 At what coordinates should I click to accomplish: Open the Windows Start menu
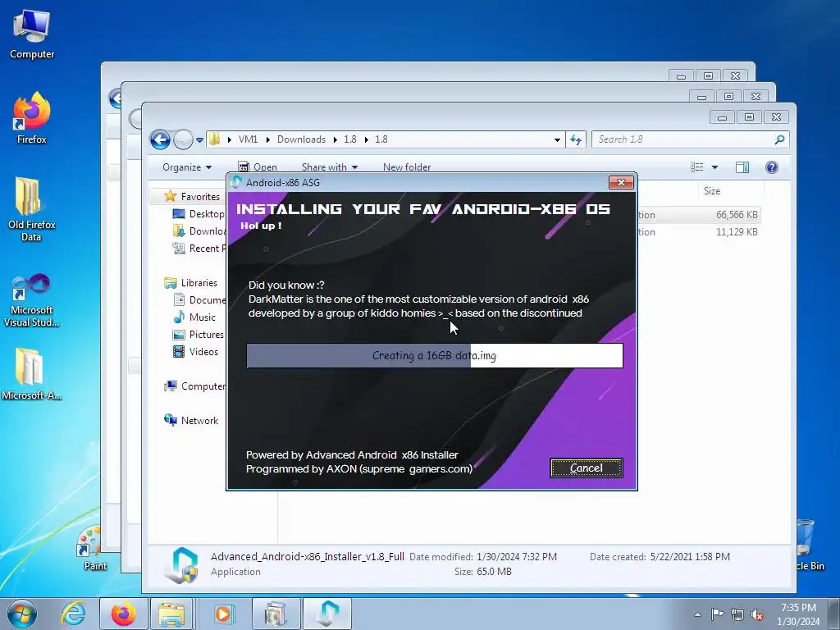[x=21, y=614]
